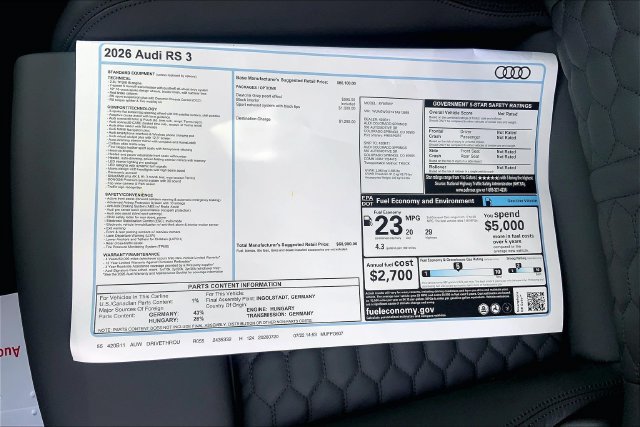Click the 'Destination Charge' line
Image resolution: width=640 pixels, height=427 pixels.
pyautogui.click(x=296, y=120)
